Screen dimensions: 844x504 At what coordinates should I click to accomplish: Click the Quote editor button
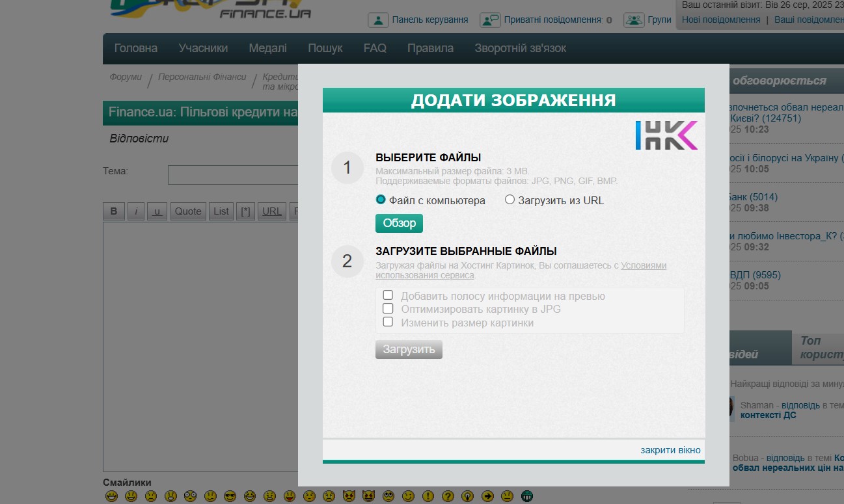coord(188,211)
